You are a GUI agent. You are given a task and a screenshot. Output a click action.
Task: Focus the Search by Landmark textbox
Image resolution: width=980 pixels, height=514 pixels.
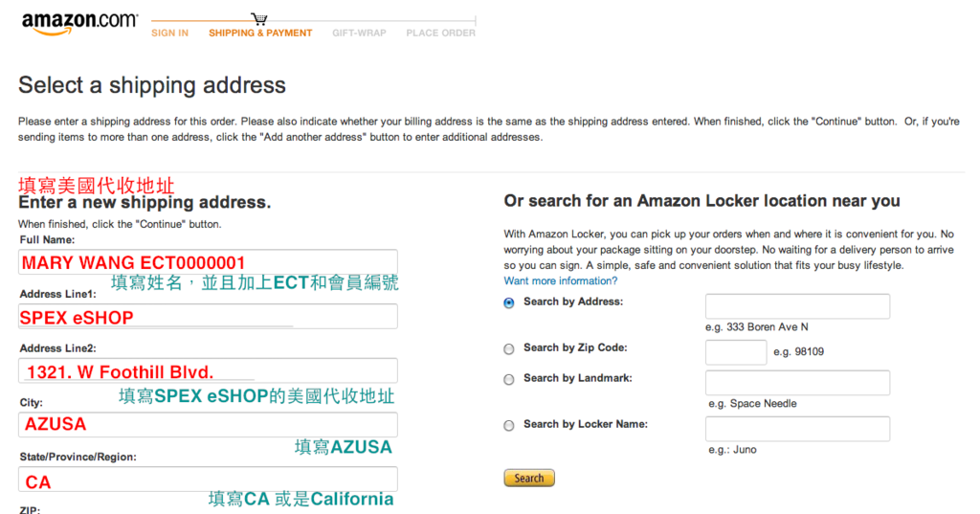point(797,383)
